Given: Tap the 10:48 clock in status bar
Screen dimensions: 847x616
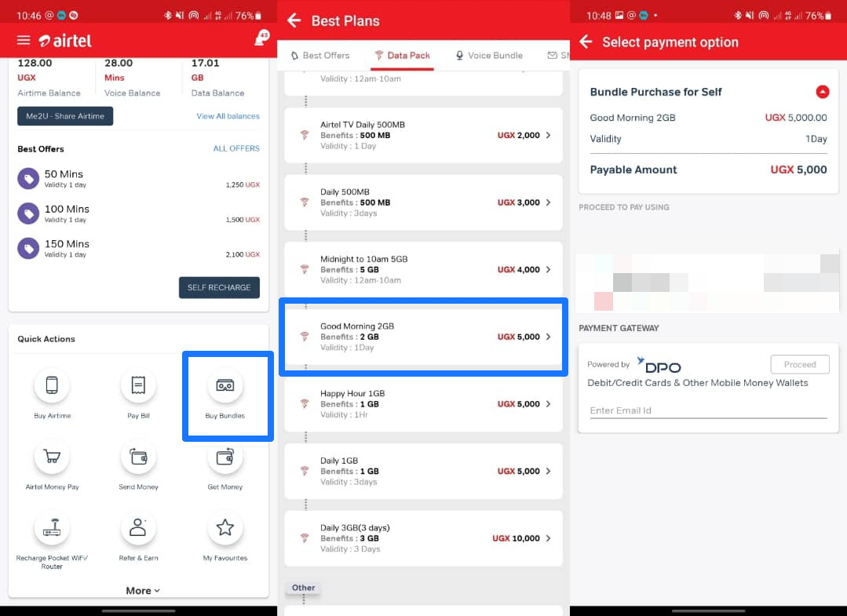Looking at the screenshot, I should pos(598,16).
